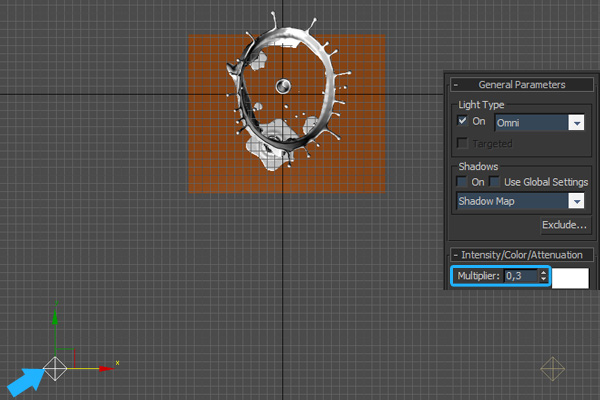Enable the Shadows On checkbox
Screen dimensions: 600x400
pos(462,182)
